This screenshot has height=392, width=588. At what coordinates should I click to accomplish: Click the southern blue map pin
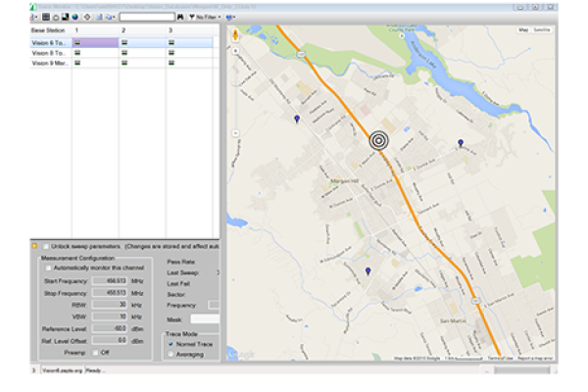click(367, 271)
